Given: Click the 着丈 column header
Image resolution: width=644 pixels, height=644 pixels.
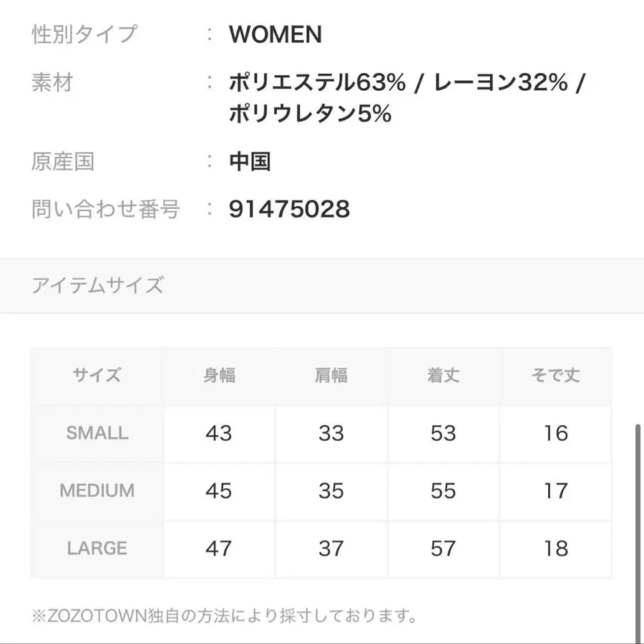Looking at the screenshot, I should (x=443, y=375).
